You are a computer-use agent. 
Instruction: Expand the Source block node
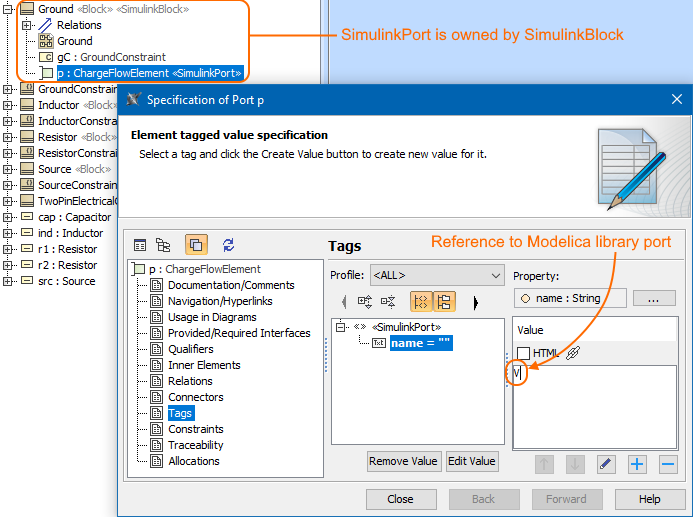[x=8, y=169]
